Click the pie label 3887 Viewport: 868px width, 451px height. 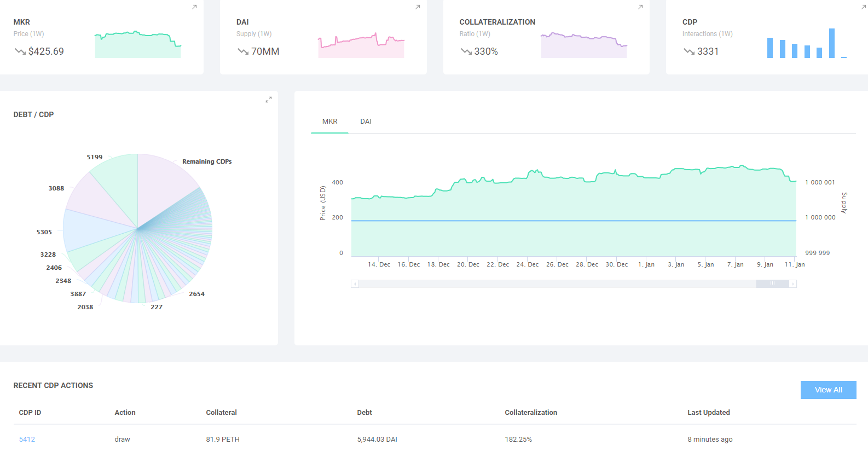[78, 294]
